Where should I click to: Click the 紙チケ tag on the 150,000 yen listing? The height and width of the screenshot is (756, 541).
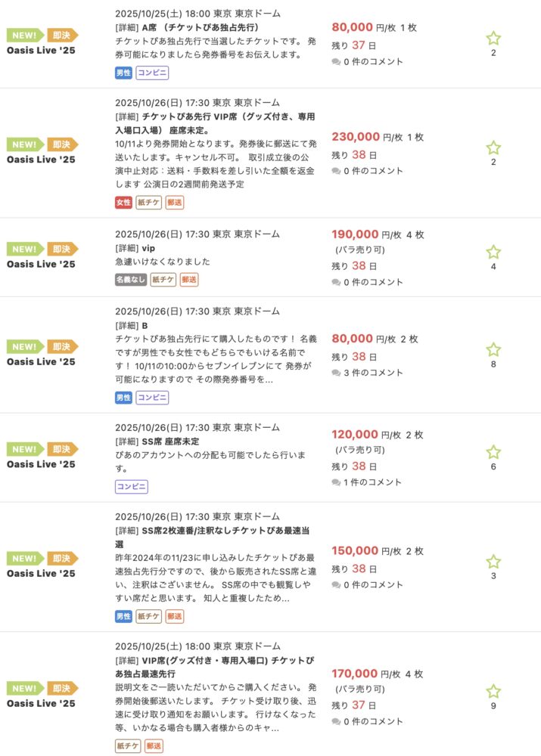(149, 616)
